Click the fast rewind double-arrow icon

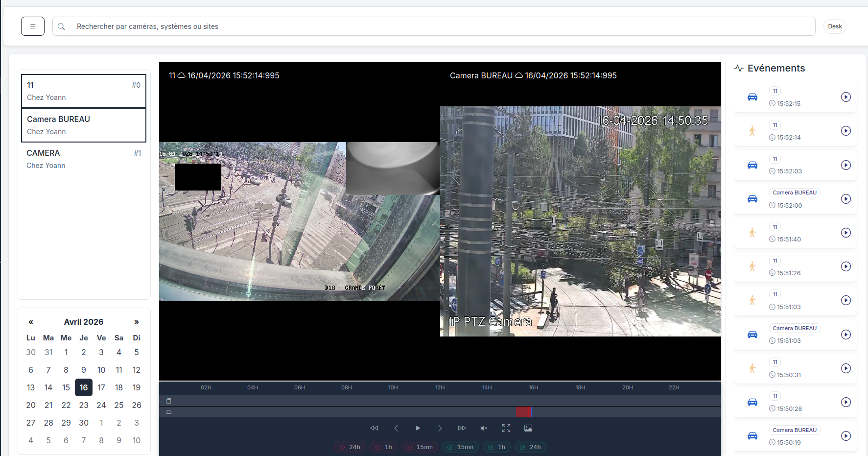[x=374, y=428]
